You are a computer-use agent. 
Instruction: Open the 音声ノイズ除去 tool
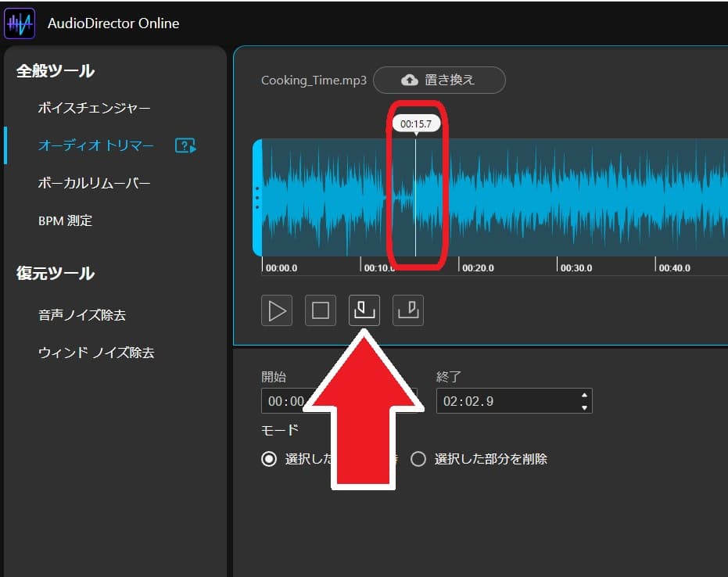click(x=82, y=315)
